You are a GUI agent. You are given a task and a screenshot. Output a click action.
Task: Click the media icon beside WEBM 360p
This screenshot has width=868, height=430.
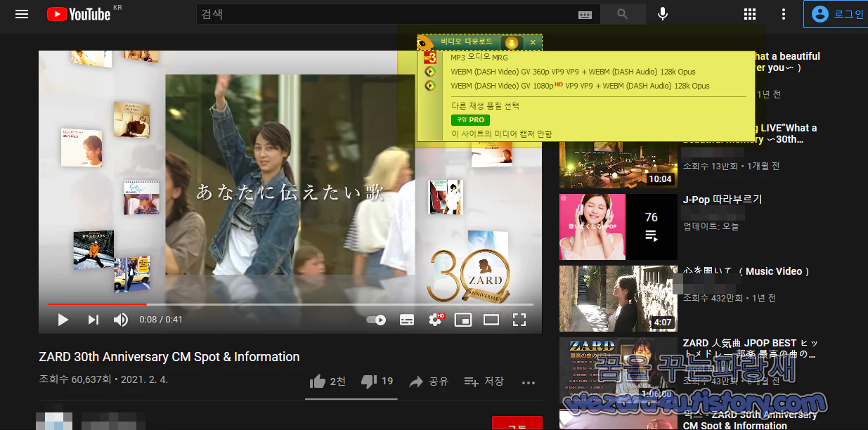coord(431,72)
